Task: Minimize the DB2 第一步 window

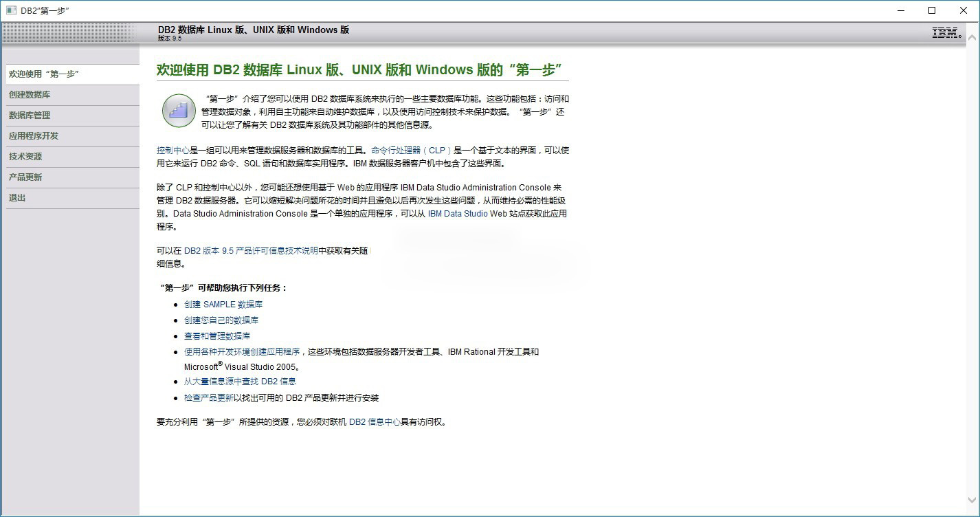Action: [901, 10]
